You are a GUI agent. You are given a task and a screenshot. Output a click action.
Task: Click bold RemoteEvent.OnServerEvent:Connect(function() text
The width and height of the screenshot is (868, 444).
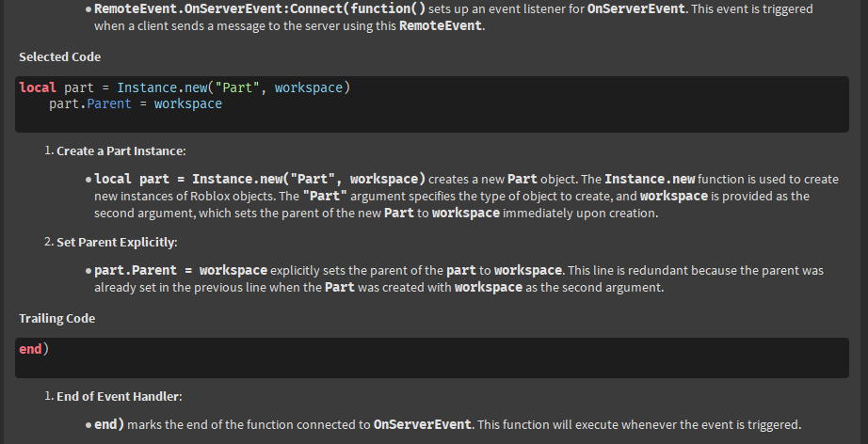pos(260,8)
